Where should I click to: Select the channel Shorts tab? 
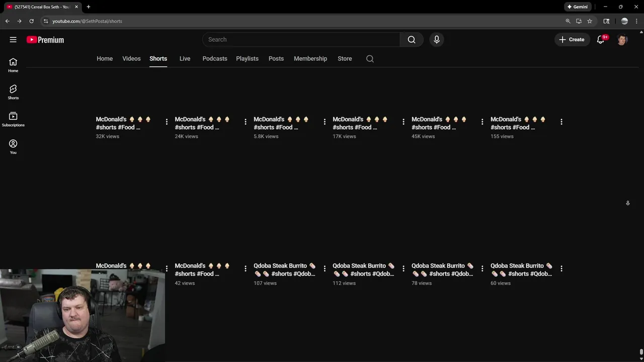click(x=158, y=59)
